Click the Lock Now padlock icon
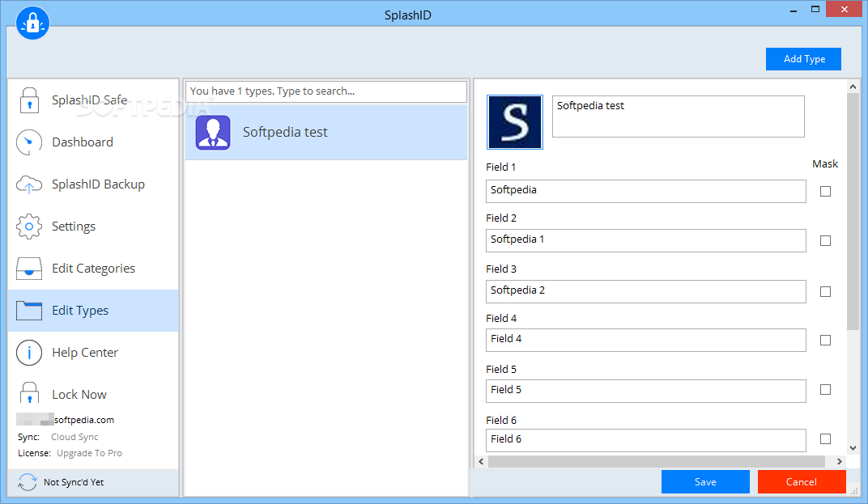Image resolution: width=868 pixels, height=504 pixels. pos(29,393)
